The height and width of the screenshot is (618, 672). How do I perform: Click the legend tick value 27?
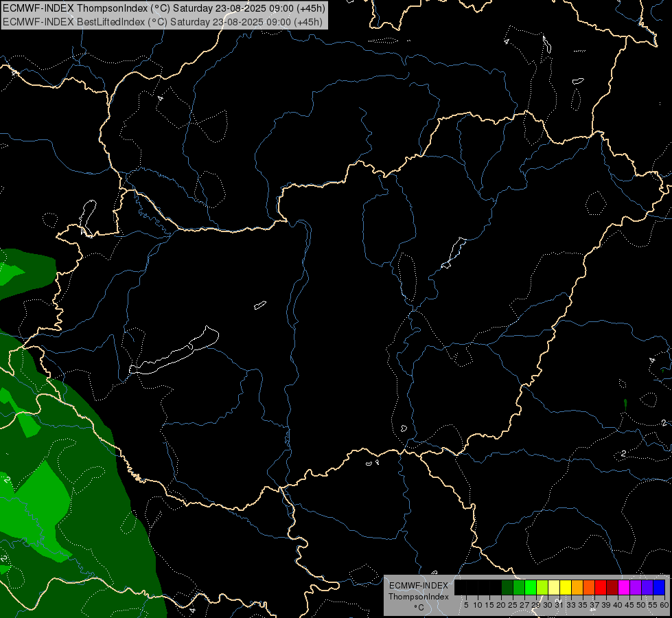coord(524,605)
